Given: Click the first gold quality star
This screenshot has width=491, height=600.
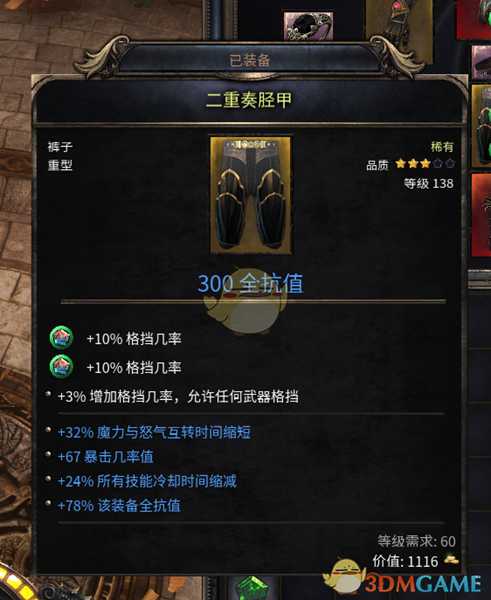Looking at the screenshot, I should (401, 164).
